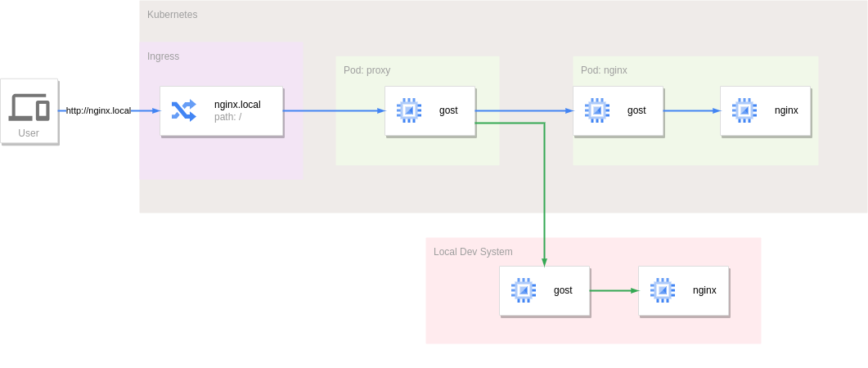Select the "path: /" text in Ingress node
The width and height of the screenshot is (868, 368).
227,117
